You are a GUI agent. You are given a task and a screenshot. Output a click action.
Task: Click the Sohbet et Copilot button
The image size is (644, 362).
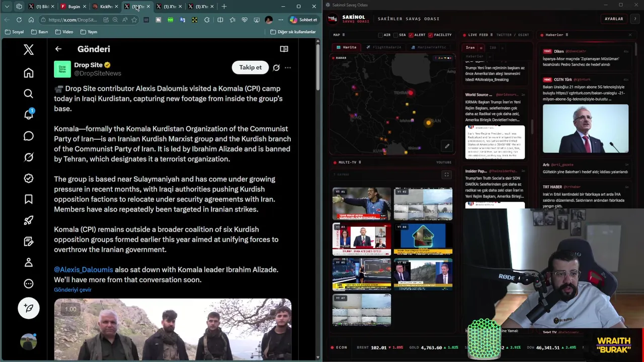click(303, 20)
